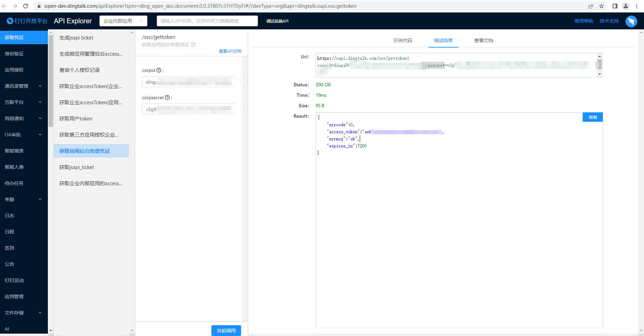Open the 查看API文档 link
Viewport: 644px width, 336px height.
(230, 51)
